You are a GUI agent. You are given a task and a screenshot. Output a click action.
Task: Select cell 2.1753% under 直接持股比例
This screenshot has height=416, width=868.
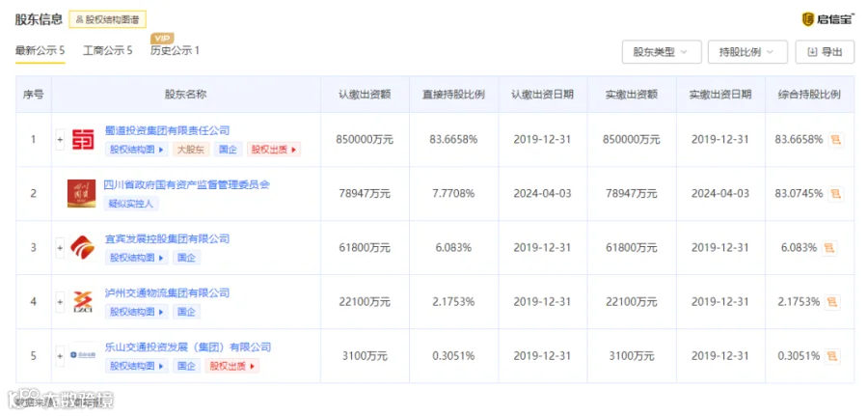454,302
